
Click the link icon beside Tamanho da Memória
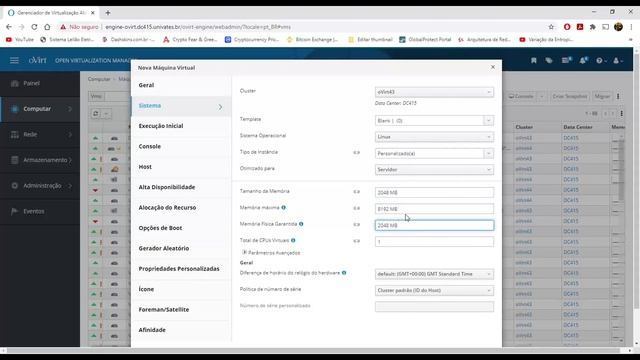[x=356, y=191]
